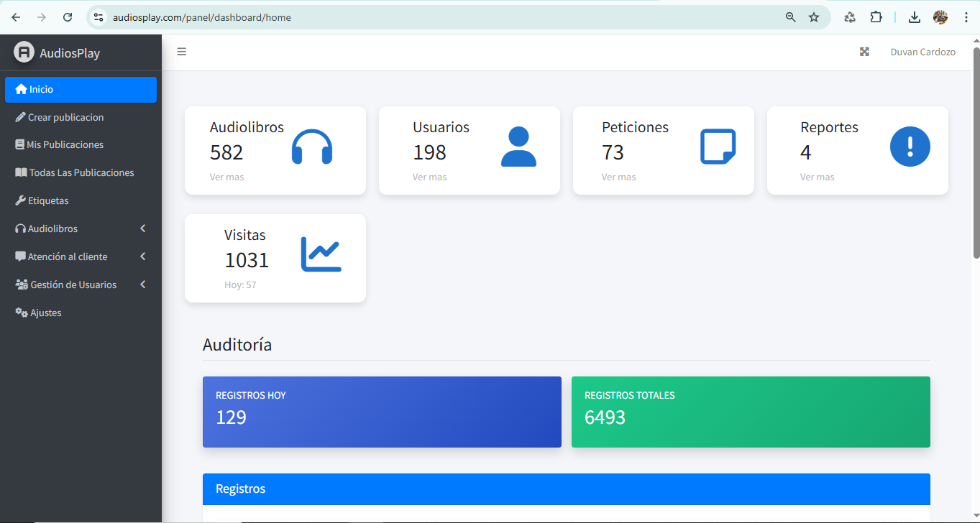The image size is (980, 523).
Task: Click Ver mas under Audiolibros
Action: click(x=226, y=177)
